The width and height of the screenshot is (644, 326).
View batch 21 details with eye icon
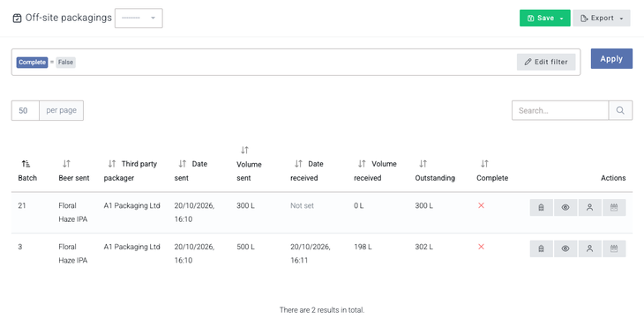coord(565,207)
